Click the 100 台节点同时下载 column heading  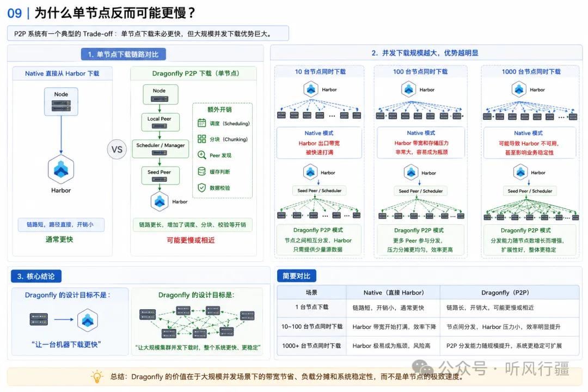coord(420,72)
